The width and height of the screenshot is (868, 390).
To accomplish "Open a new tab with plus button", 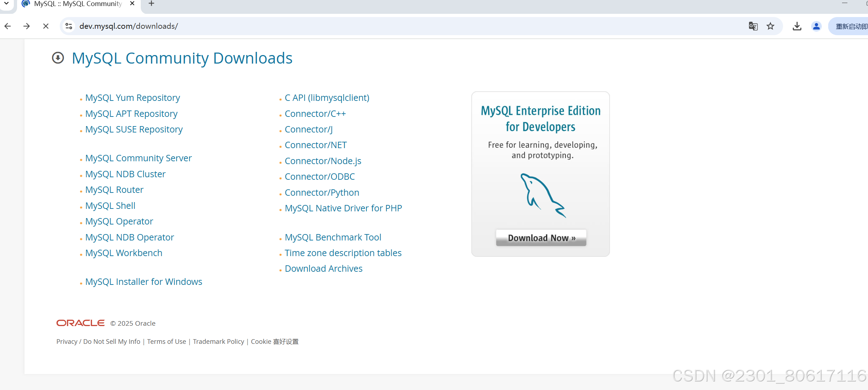I will pyautogui.click(x=151, y=4).
